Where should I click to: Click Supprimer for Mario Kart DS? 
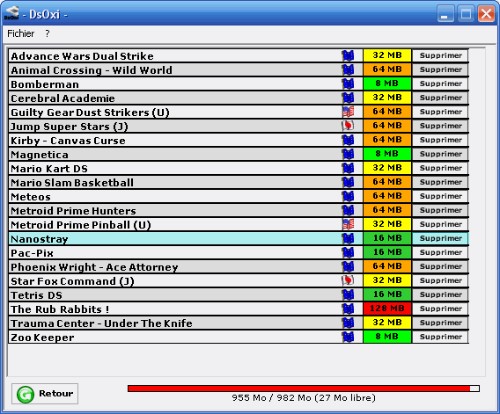click(440, 168)
